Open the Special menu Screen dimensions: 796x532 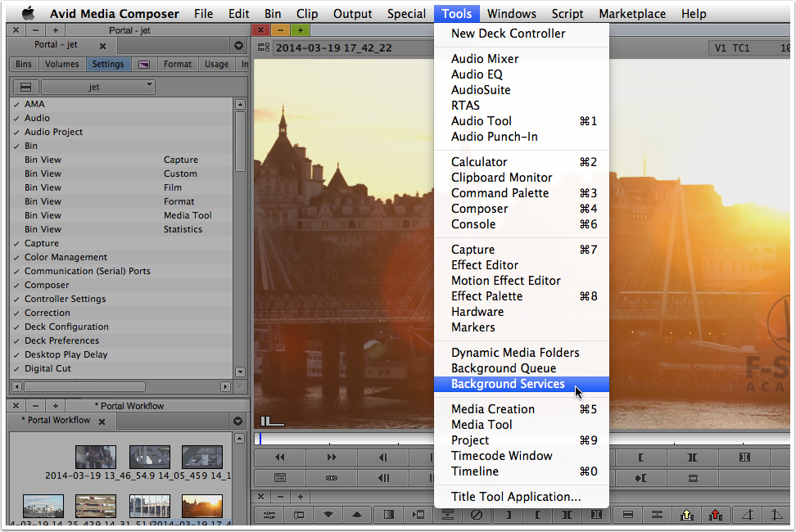pyautogui.click(x=406, y=14)
